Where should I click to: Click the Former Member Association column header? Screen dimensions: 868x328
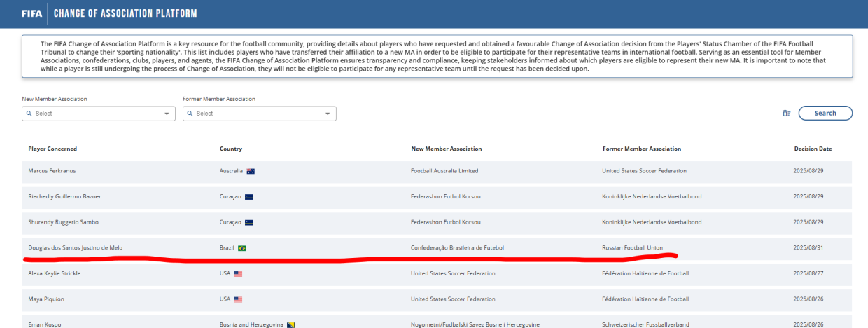click(x=642, y=149)
